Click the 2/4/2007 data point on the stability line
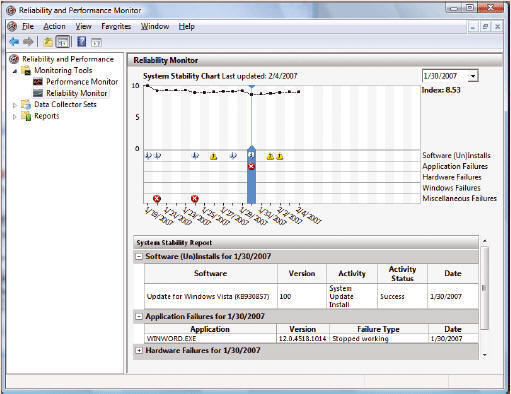Image resolution: width=511 pixels, height=394 pixels. tap(299, 91)
